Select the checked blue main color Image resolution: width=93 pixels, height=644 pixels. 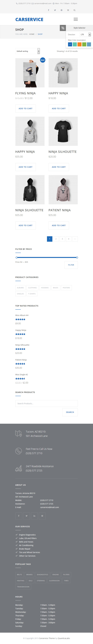(70, 45)
